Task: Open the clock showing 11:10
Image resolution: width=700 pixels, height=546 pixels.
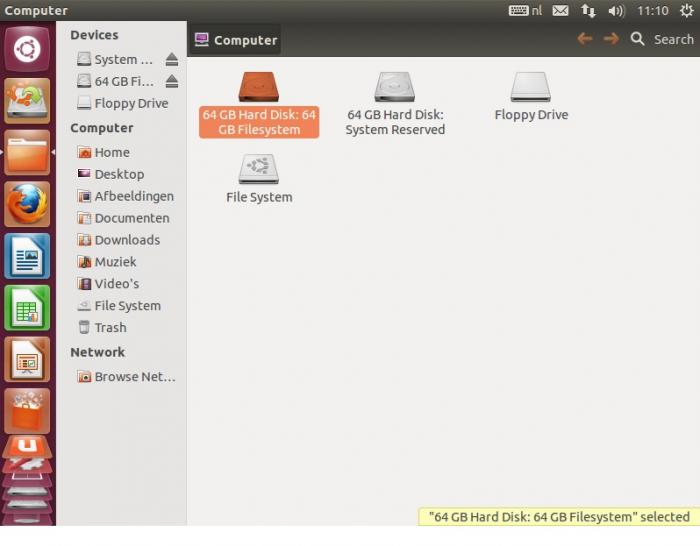Action: coord(653,10)
